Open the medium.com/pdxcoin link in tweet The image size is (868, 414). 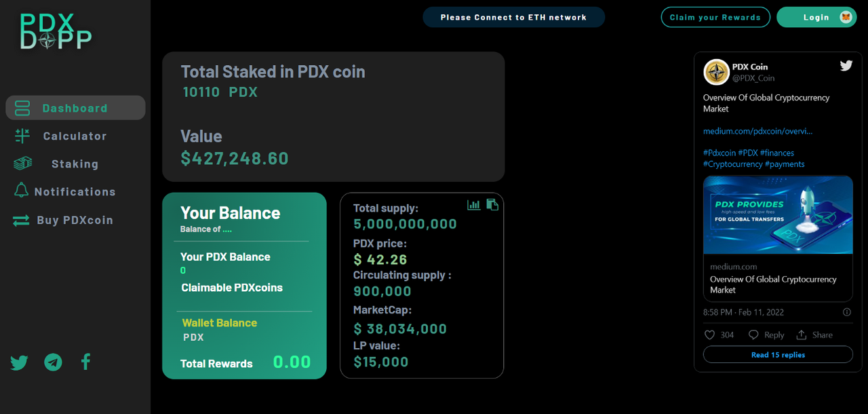coord(757,131)
